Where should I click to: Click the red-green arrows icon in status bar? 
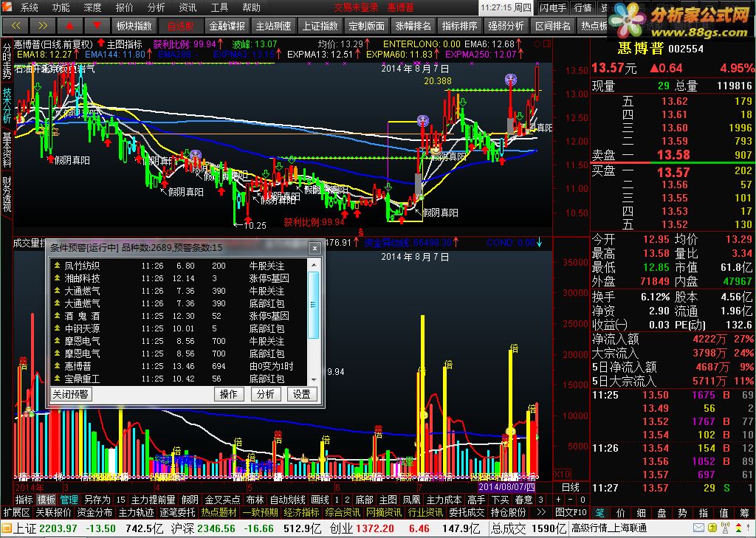[x=738, y=528]
